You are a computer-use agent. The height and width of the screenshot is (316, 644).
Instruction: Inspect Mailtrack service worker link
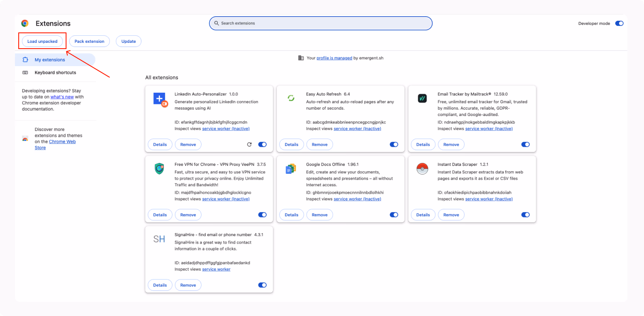coord(489,128)
